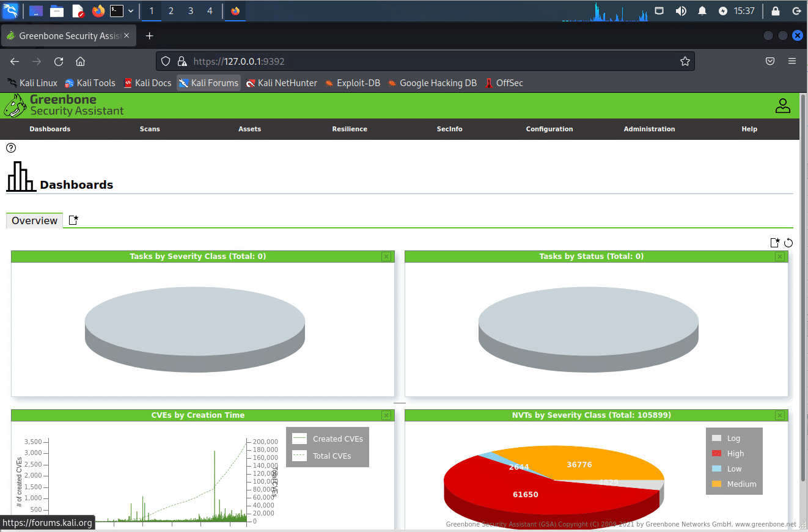The image size is (808, 532).
Task: Click the logout icon in panel
Action: 796,11
